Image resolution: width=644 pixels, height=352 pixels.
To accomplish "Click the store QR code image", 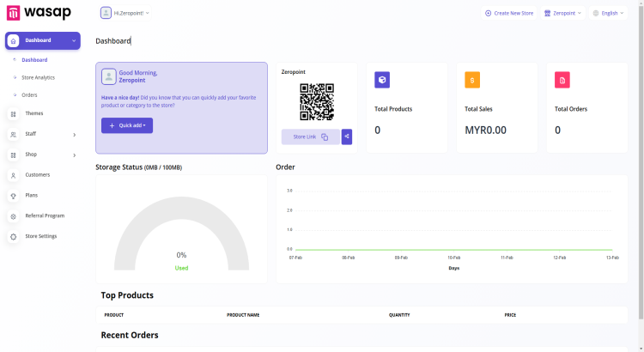I will (316, 102).
